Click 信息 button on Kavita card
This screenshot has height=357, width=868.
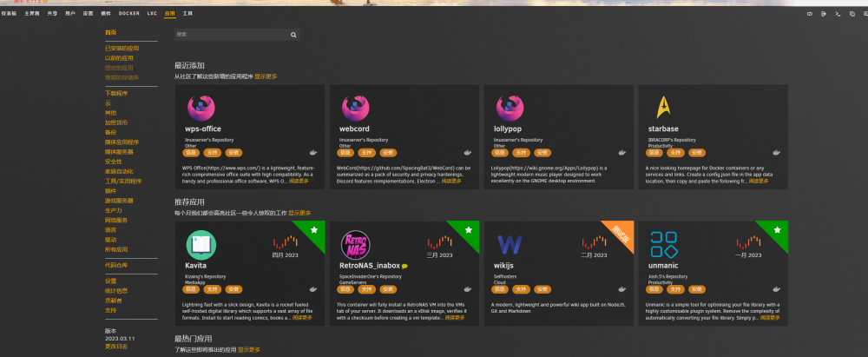point(190,289)
